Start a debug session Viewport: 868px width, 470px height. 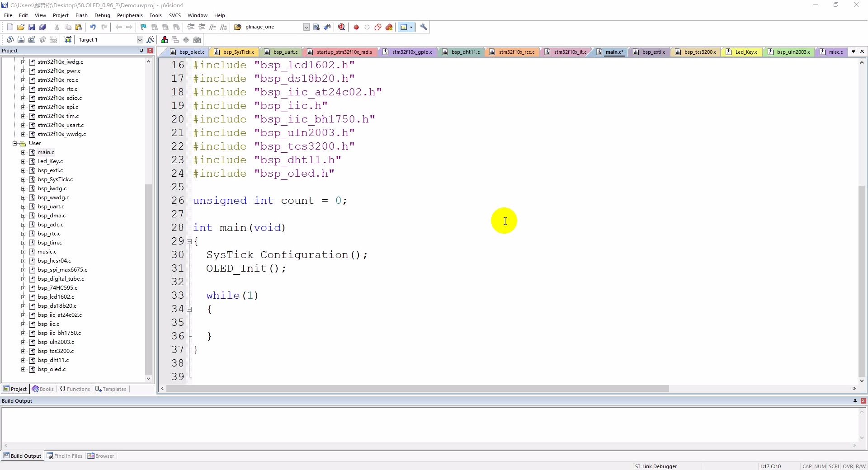(342, 27)
